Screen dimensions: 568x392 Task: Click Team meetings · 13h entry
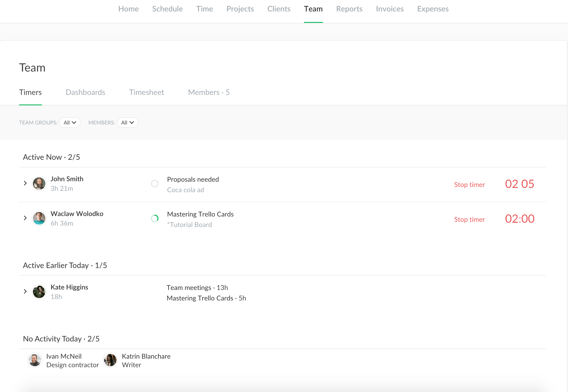tap(197, 288)
